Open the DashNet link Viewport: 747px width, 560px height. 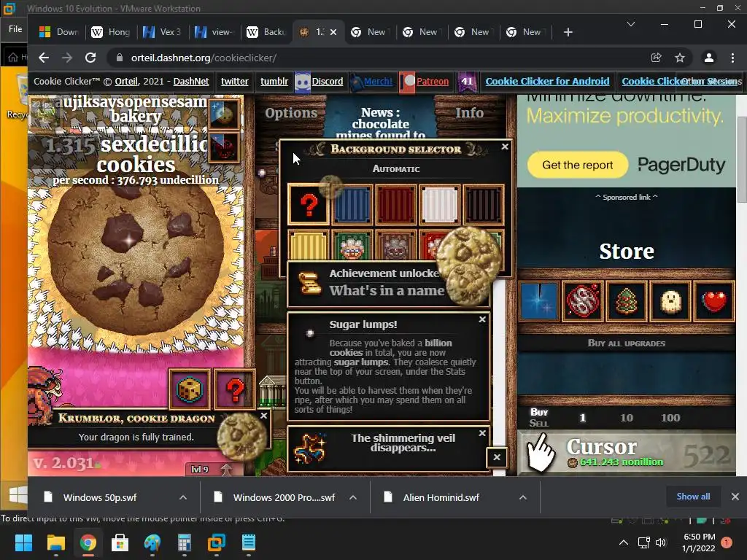[x=191, y=82]
